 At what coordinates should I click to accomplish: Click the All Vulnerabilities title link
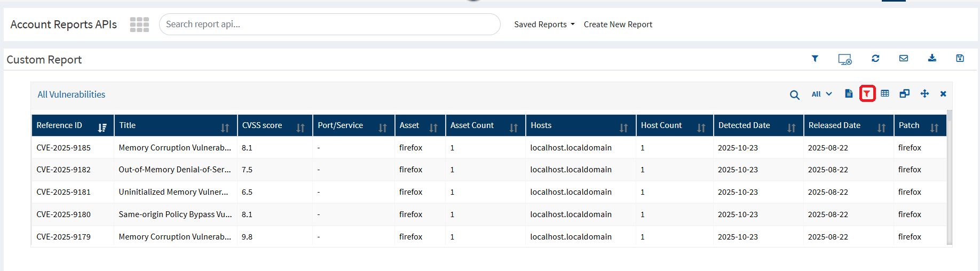71,94
